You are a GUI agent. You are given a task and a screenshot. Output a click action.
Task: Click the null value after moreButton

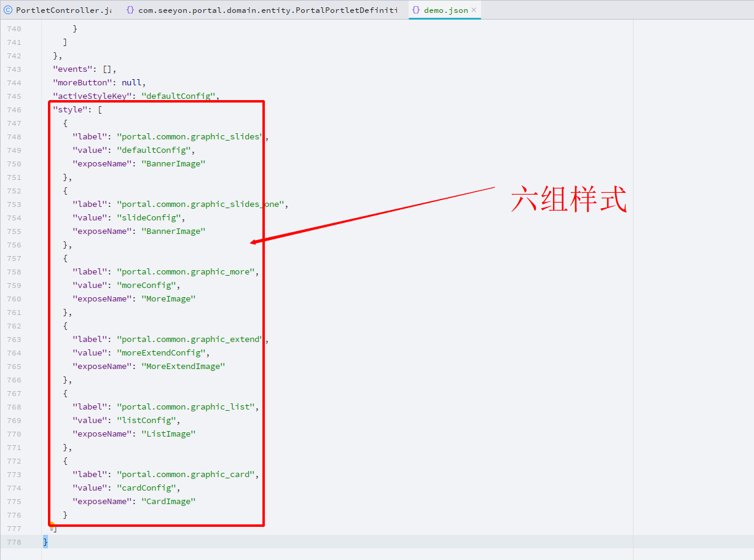pyautogui.click(x=132, y=83)
